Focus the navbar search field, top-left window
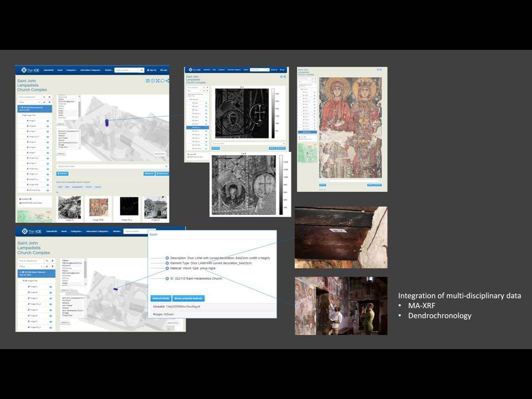Screen dimensions: 532x399 click(x=127, y=70)
